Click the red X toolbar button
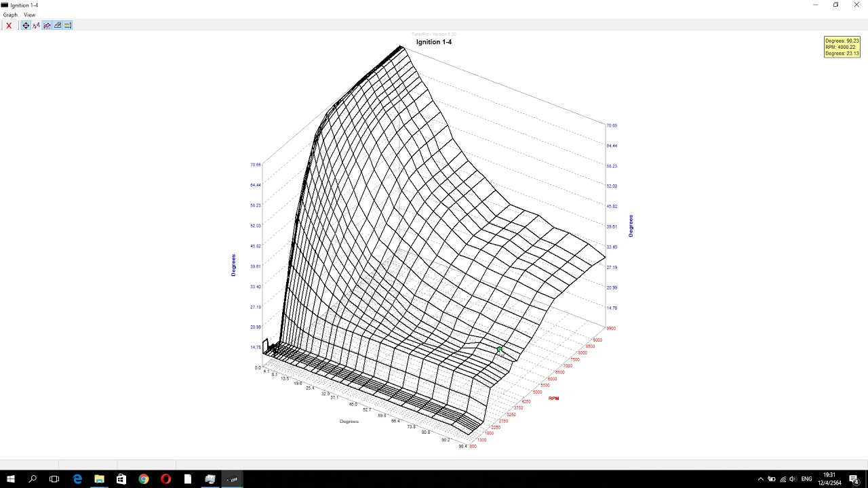The width and height of the screenshot is (868, 488). tap(9, 26)
